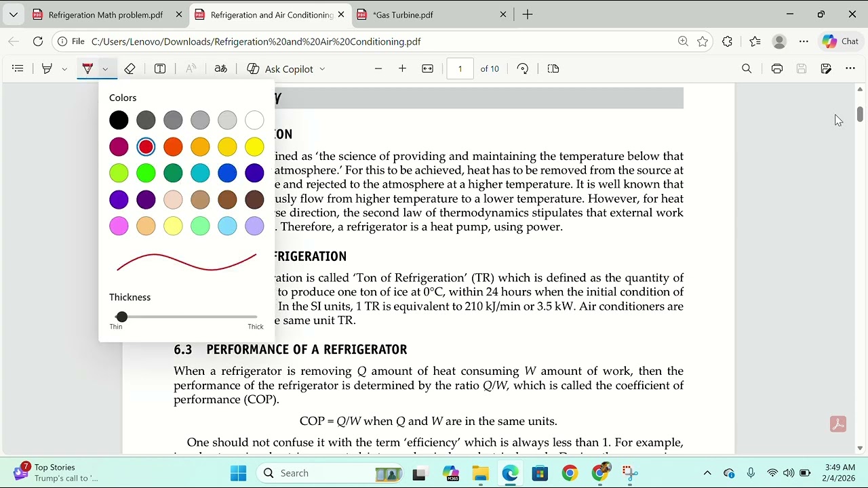Expand the Ask Copilot dropdown arrow
The image size is (868, 488).
point(322,68)
